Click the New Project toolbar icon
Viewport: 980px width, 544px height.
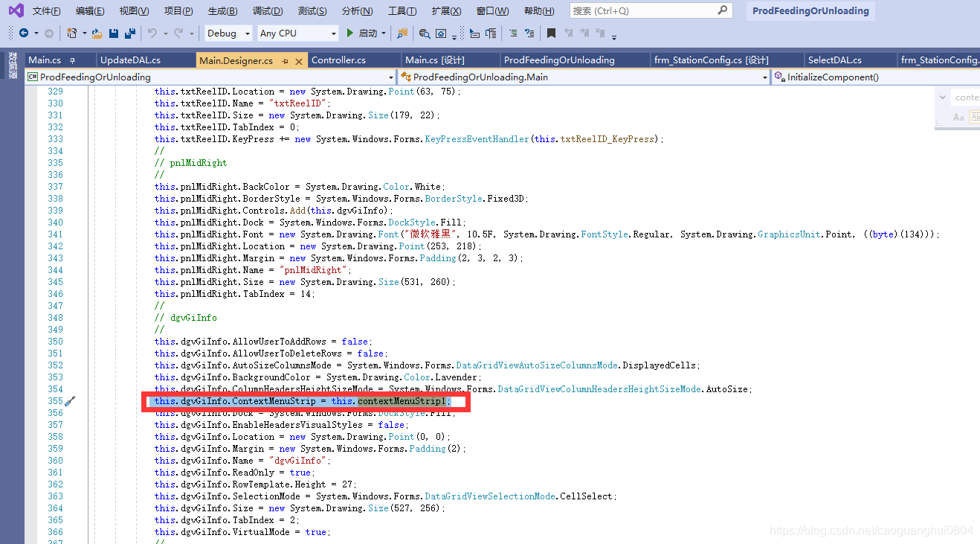(71, 33)
